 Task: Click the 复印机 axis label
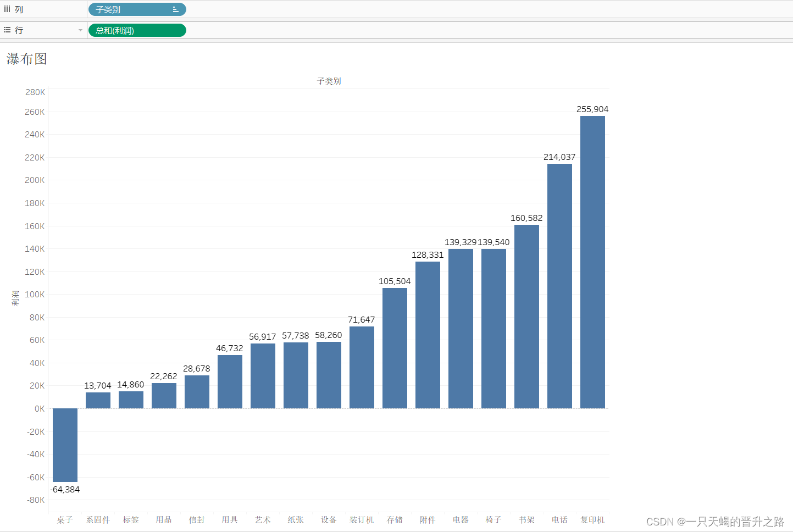tap(592, 519)
